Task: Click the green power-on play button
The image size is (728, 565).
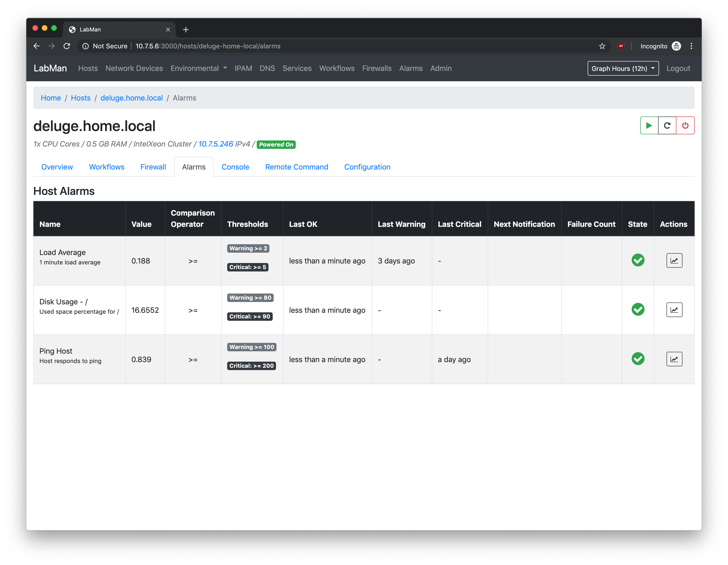Action: [649, 125]
